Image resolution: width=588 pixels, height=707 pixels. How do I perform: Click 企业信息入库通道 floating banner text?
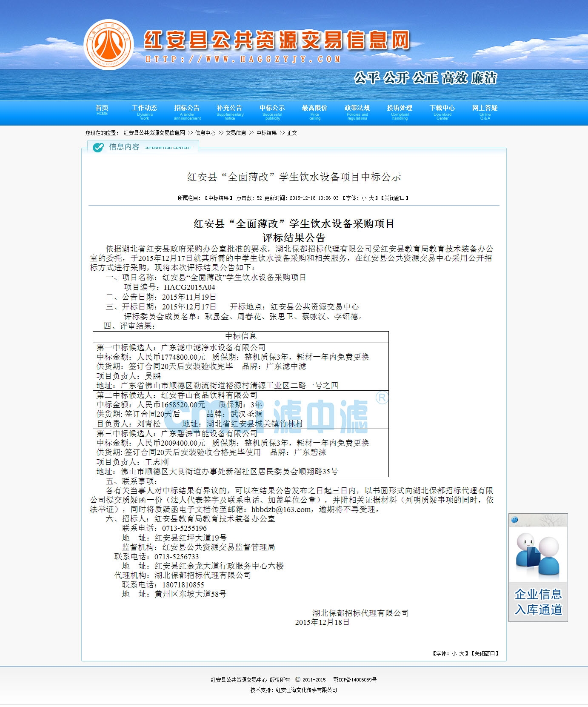click(x=538, y=602)
